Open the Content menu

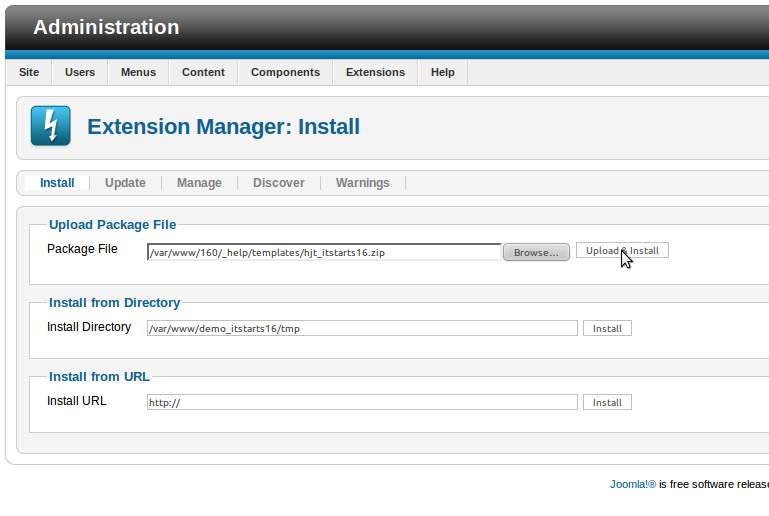pyautogui.click(x=203, y=72)
